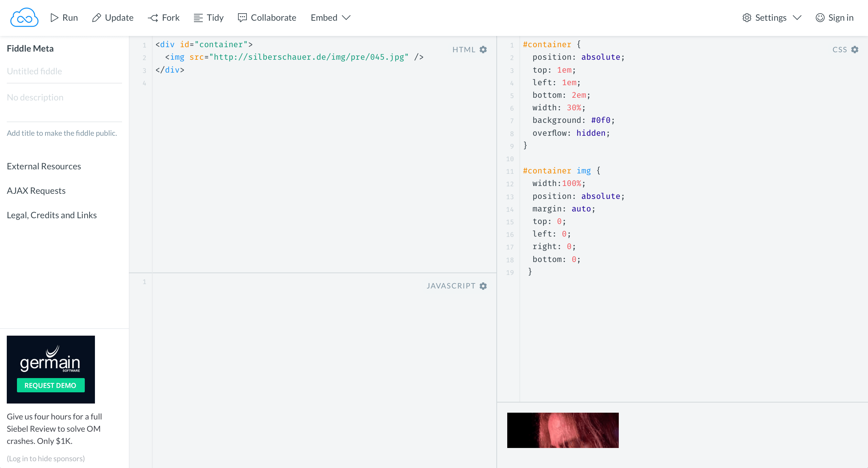Image resolution: width=868 pixels, height=468 pixels.
Task: Open Legal, Credits and Links section
Action: 52,215
